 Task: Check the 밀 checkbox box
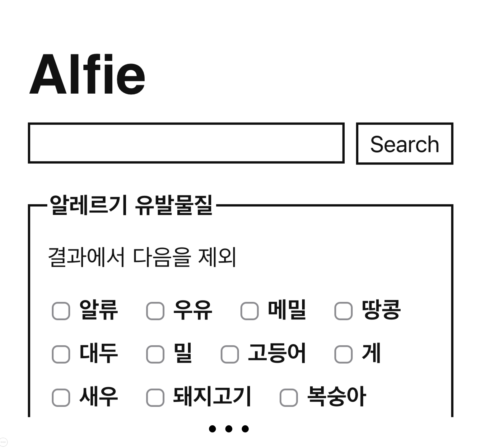point(155,354)
